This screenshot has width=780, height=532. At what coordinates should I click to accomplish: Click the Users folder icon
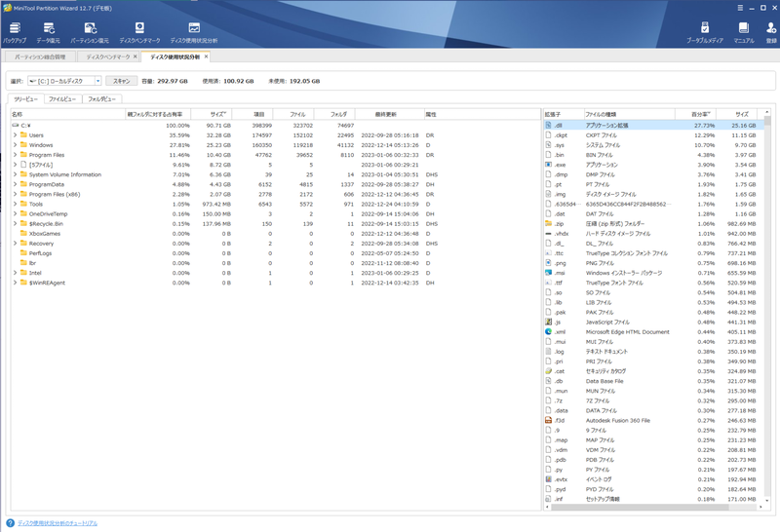click(23, 134)
